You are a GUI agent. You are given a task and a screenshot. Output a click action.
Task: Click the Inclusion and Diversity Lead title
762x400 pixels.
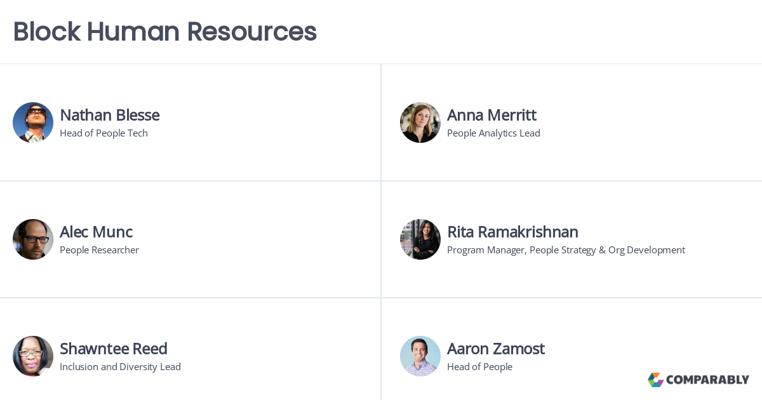(120, 367)
